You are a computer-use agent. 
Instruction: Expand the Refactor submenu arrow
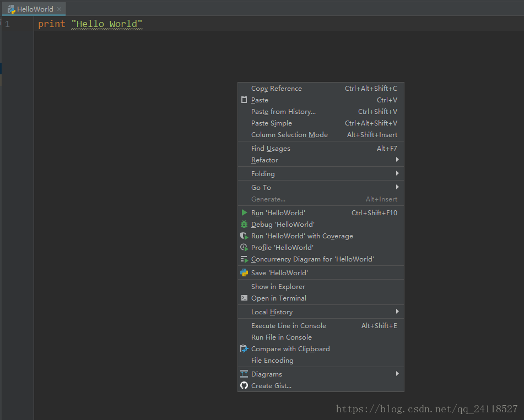click(x=397, y=160)
